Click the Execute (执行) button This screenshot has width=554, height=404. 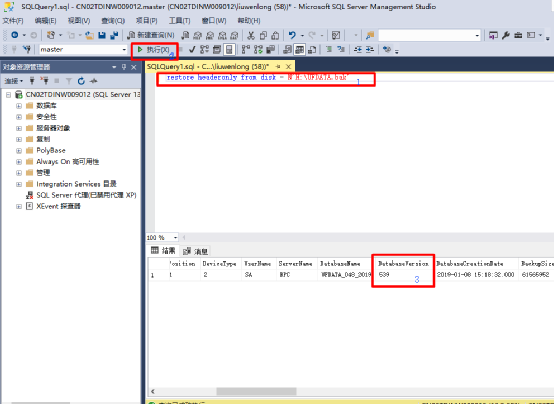[154, 50]
